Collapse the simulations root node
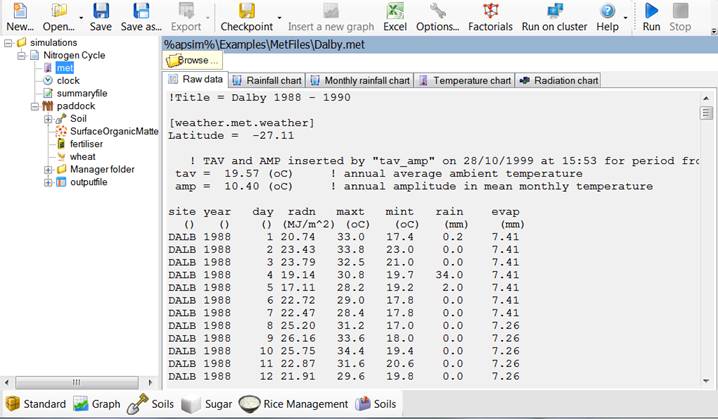The width and height of the screenshot is (718, 419). pos(8,43)
